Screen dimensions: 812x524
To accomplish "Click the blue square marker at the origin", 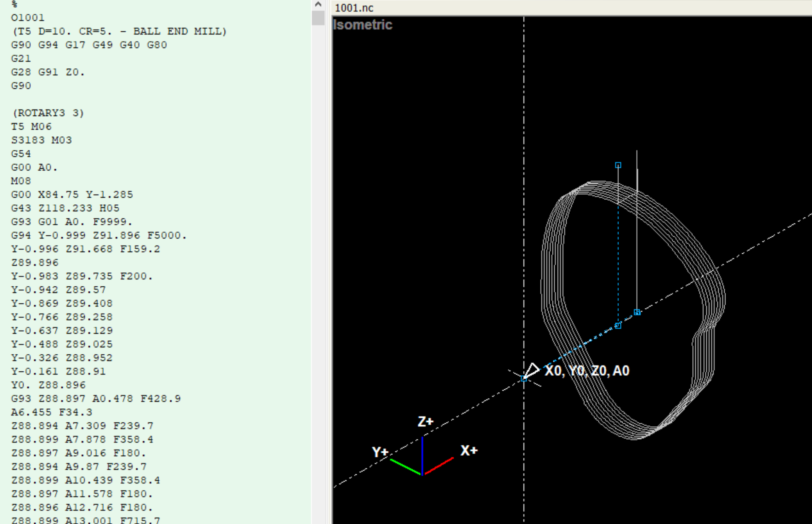I will point(524,379).
